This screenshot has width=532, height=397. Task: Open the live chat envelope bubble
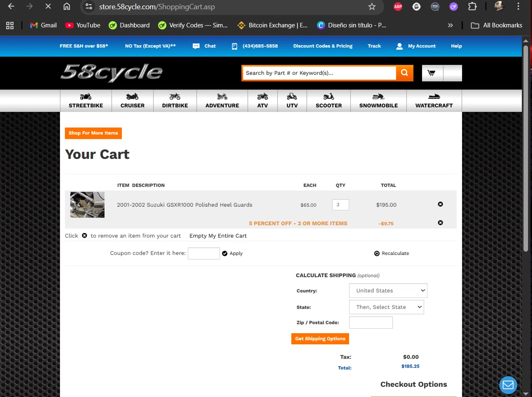coord(508,385)
